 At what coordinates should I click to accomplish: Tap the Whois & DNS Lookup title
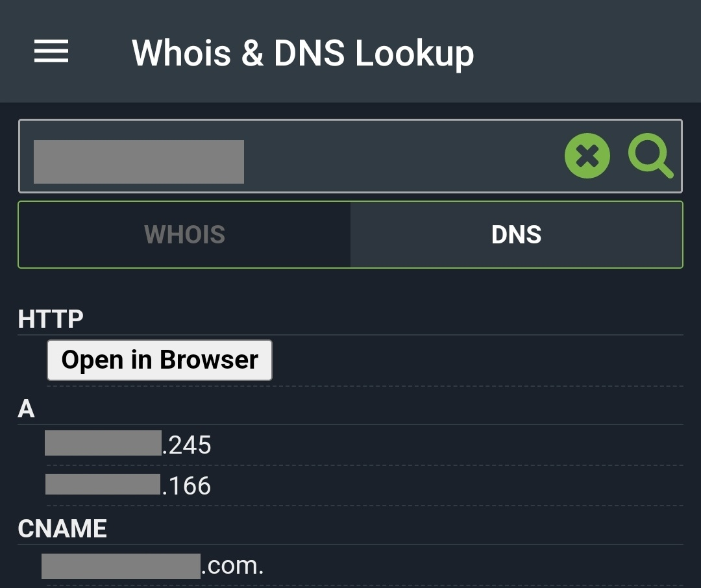click(302, 53)
